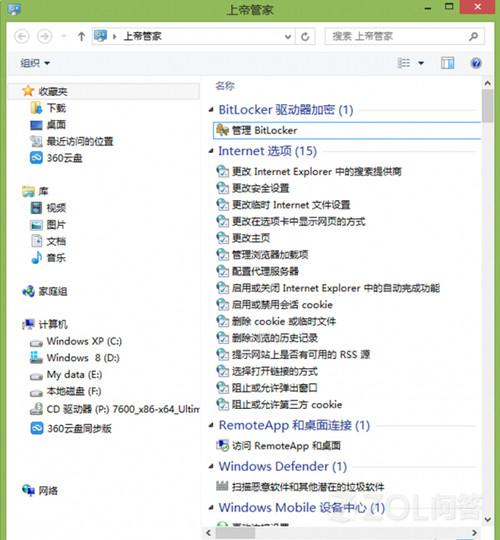Select 收藏夹 in the navigation pane

(x=53, y=92)
